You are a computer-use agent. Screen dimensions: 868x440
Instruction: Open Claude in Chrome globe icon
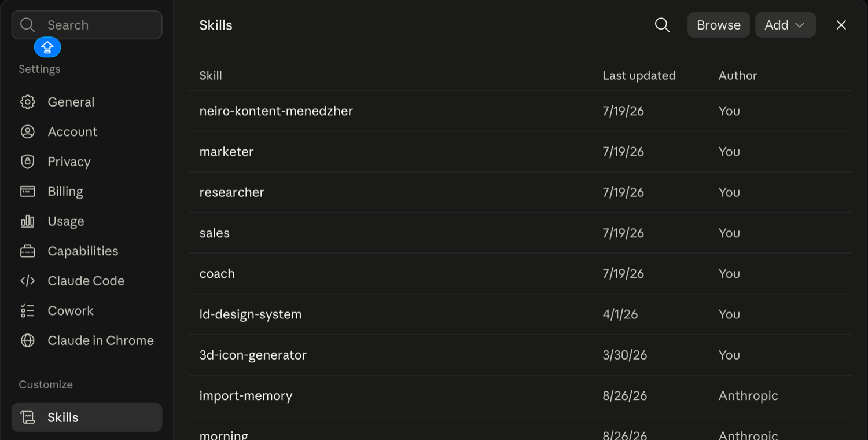[x=28, y=340]
